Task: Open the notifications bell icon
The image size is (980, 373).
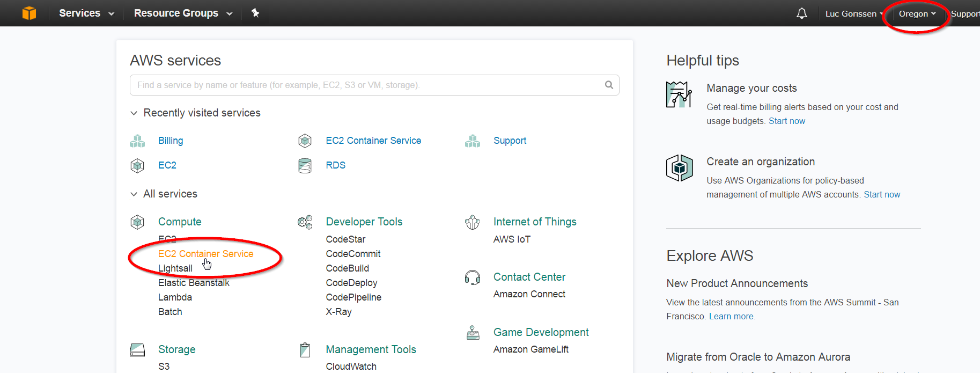Action: 801,13
